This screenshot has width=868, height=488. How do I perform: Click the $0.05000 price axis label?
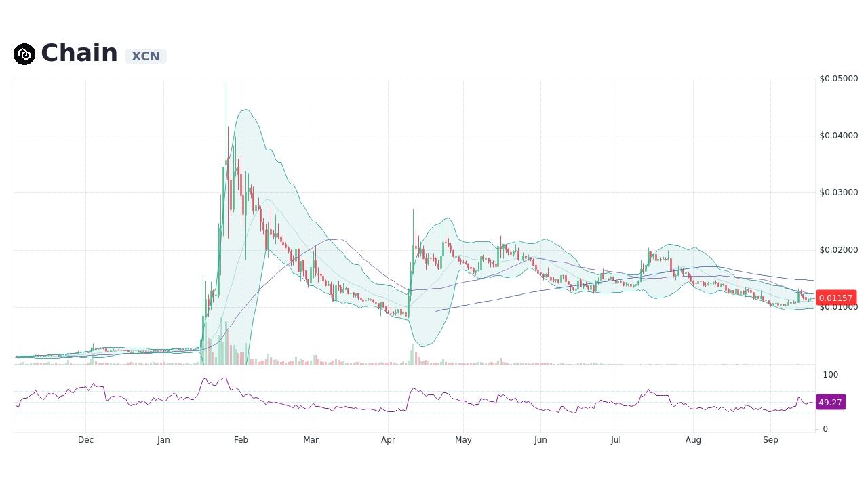(x=840, y=78)
